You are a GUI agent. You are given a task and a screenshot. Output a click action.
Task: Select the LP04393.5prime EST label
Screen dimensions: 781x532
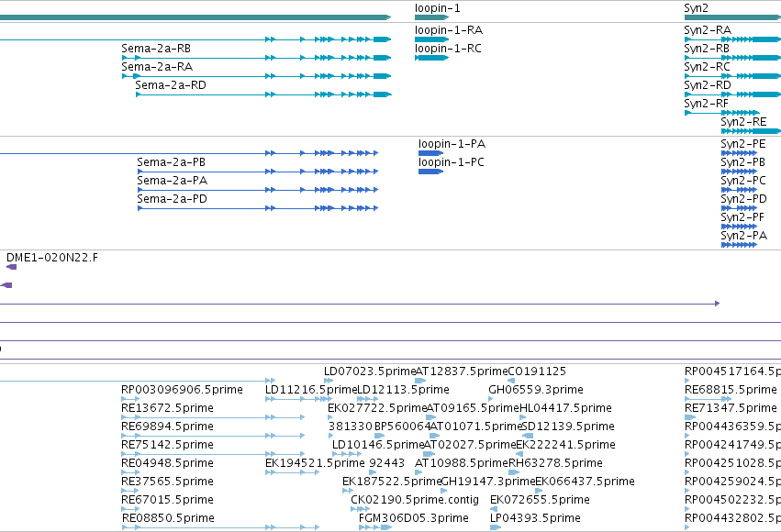[x=535, y=519]
